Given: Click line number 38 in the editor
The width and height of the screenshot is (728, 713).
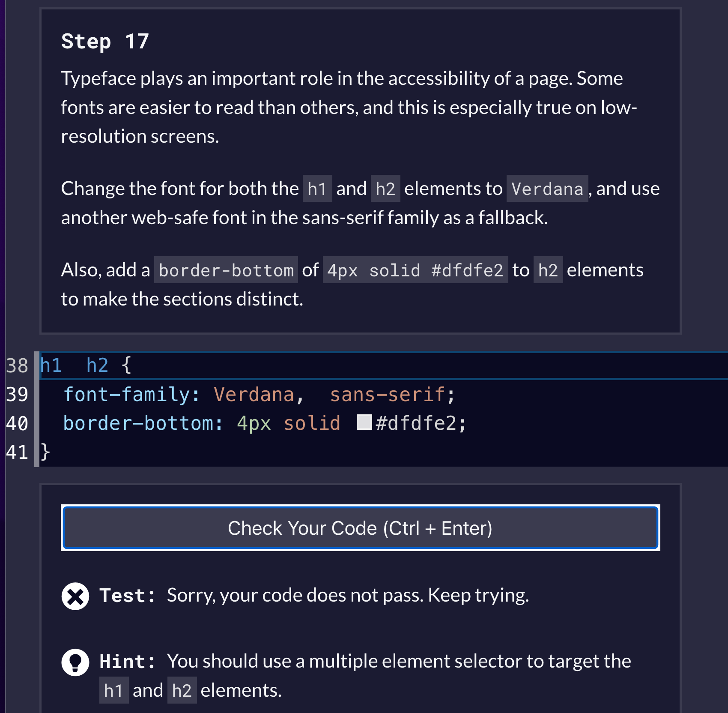Looking at the screenshot, I should (16, 366).
